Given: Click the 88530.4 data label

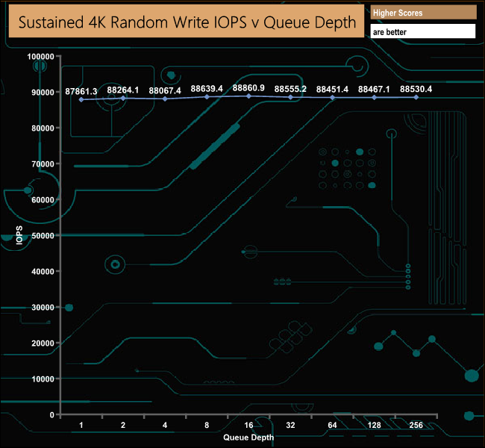Looking at the screenshot, I should click(x=416, y=89).
